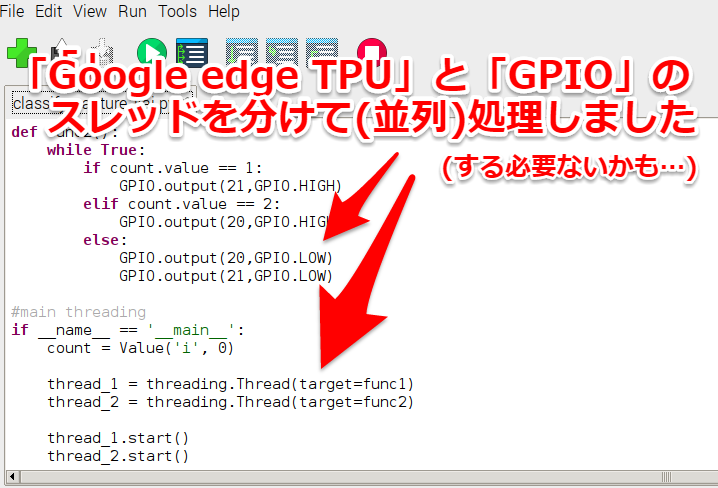Place cursor on thread_1.start() line
The width and height of the screenshot is (718, 488).
coord(118,438)
